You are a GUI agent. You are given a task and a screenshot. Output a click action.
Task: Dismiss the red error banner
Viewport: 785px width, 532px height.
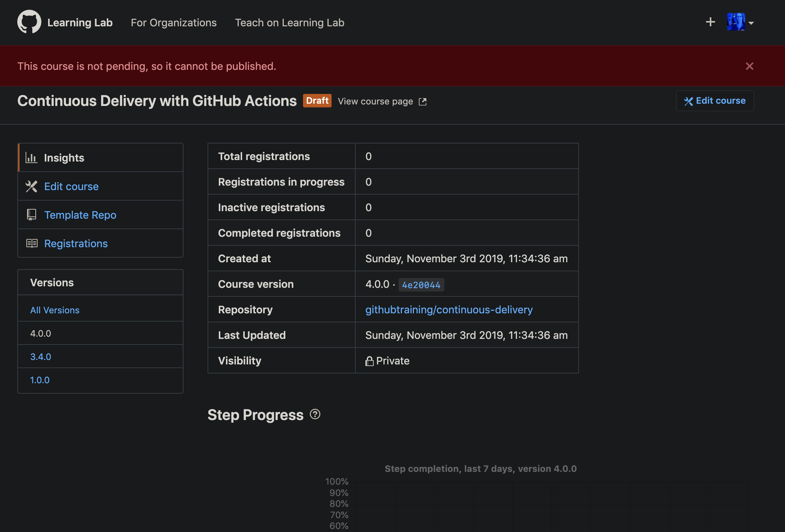[x=749, y=66]
